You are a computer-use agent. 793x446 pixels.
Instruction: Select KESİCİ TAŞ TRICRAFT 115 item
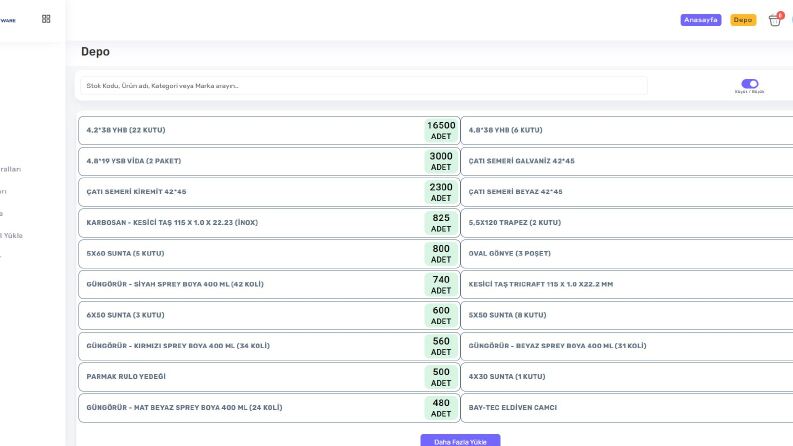(627, 285)
